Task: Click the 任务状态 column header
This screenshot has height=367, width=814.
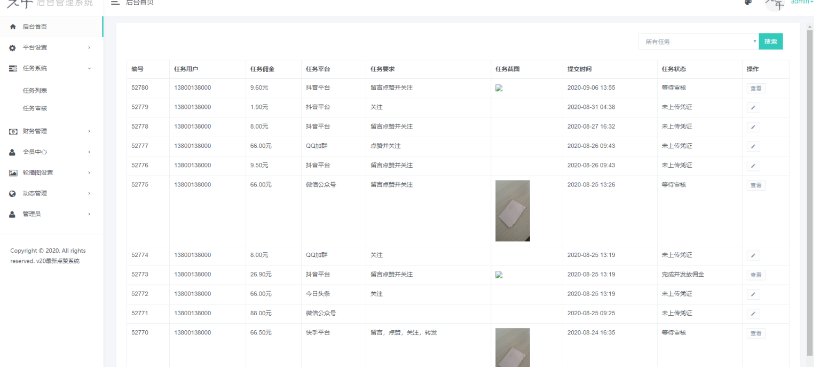Action: [x=674, y=69]
